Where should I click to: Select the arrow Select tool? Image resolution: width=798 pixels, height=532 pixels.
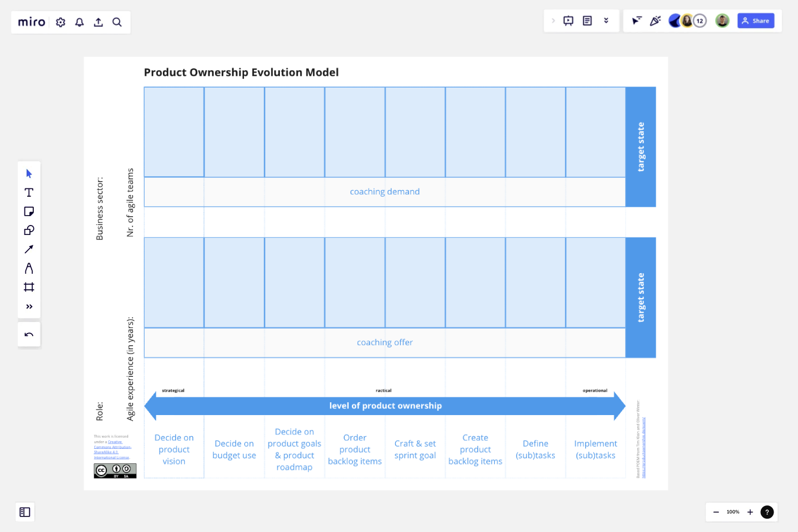(29, 173)
